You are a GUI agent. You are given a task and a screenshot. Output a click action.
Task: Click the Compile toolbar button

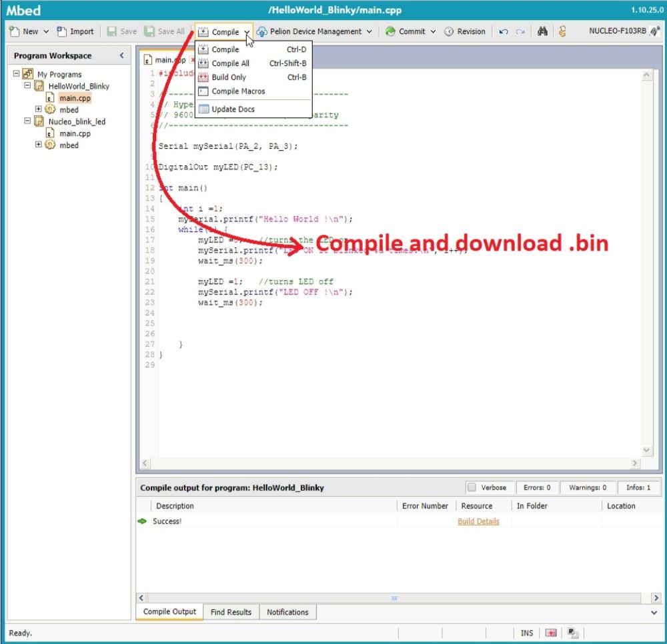pyautogui.click(x=219, y=32)
